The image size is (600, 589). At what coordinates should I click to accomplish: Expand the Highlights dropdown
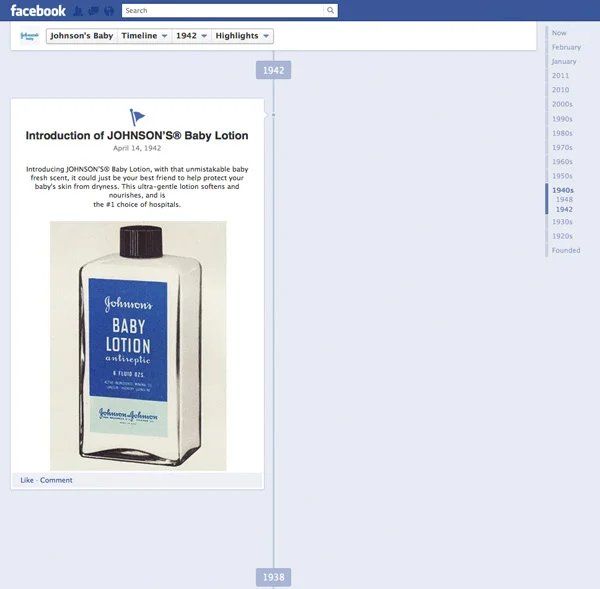tap(242, 36)
